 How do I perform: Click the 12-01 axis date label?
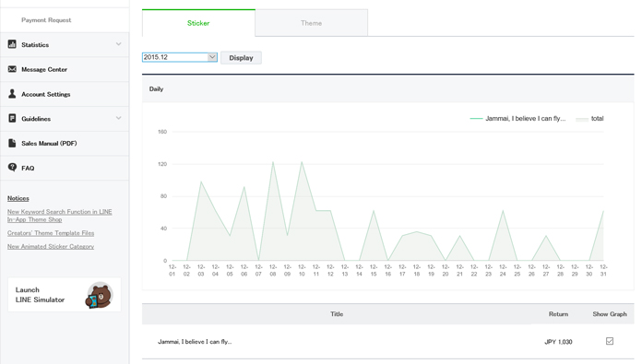pyautogui.click(x=172, y=270)
